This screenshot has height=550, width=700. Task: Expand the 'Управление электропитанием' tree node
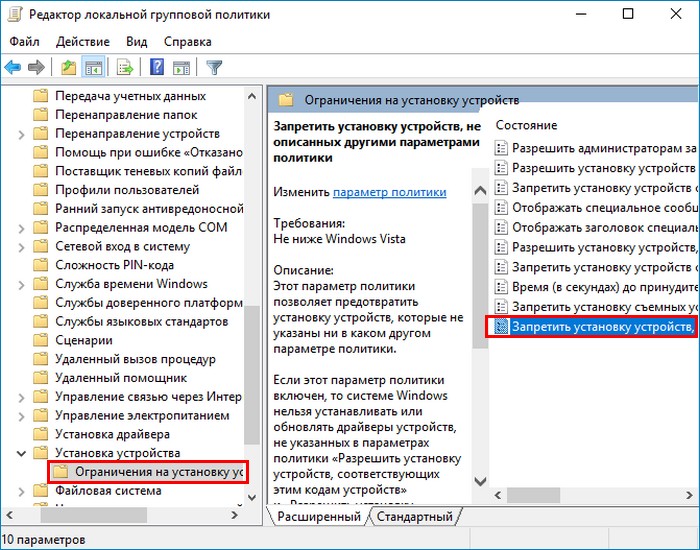click(x=21, y=415)
